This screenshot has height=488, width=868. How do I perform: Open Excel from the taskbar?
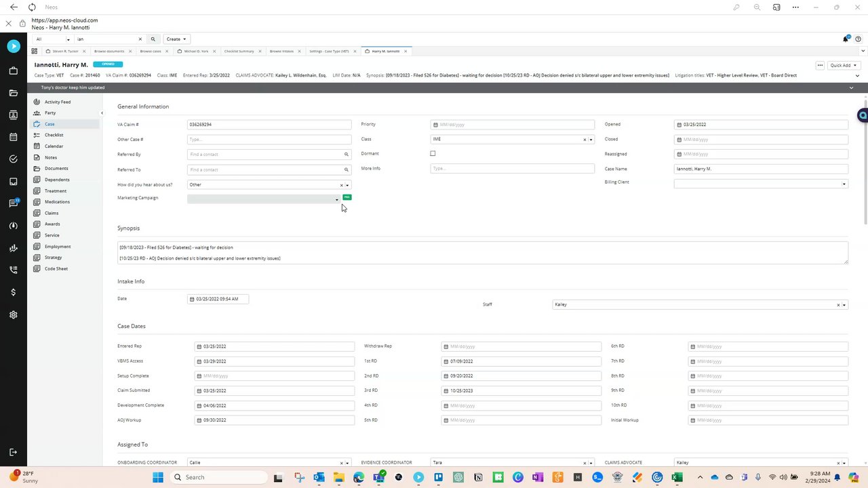tap(677, 477)
